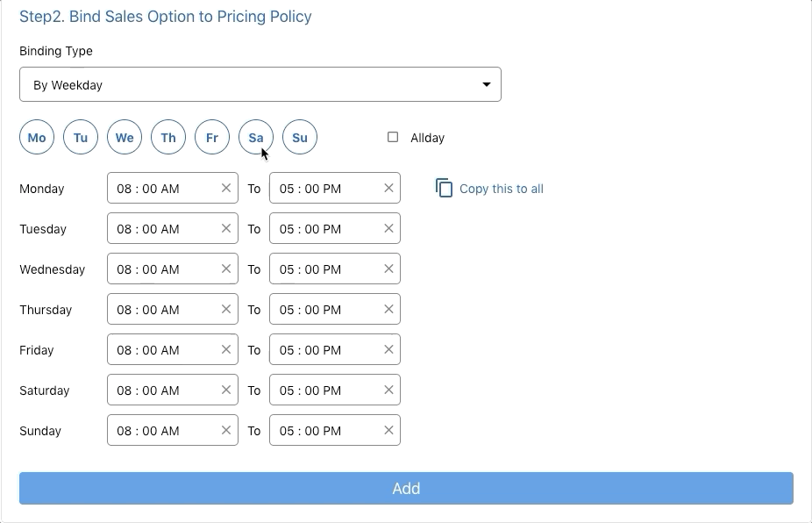Clear Friday start time X icon

click(226, 349)
